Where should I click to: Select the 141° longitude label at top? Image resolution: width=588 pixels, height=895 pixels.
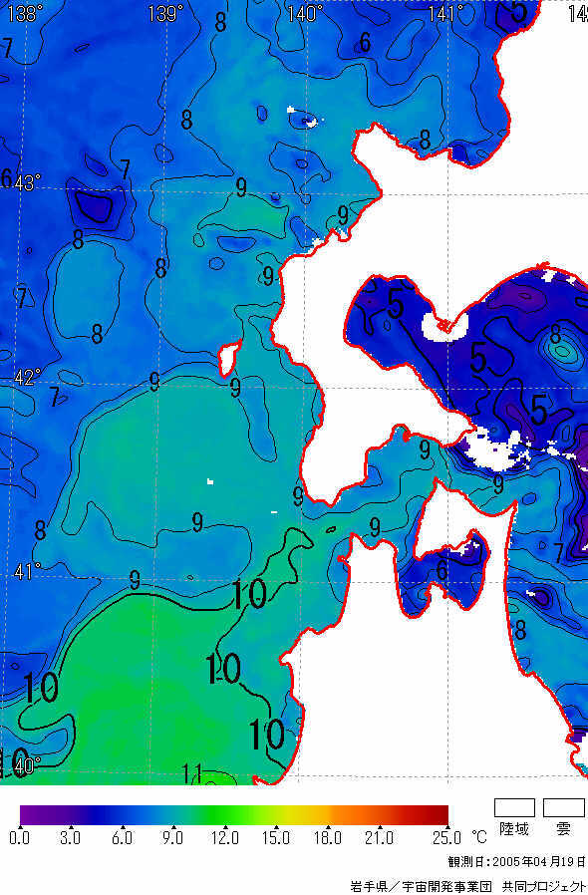(445, 13)
